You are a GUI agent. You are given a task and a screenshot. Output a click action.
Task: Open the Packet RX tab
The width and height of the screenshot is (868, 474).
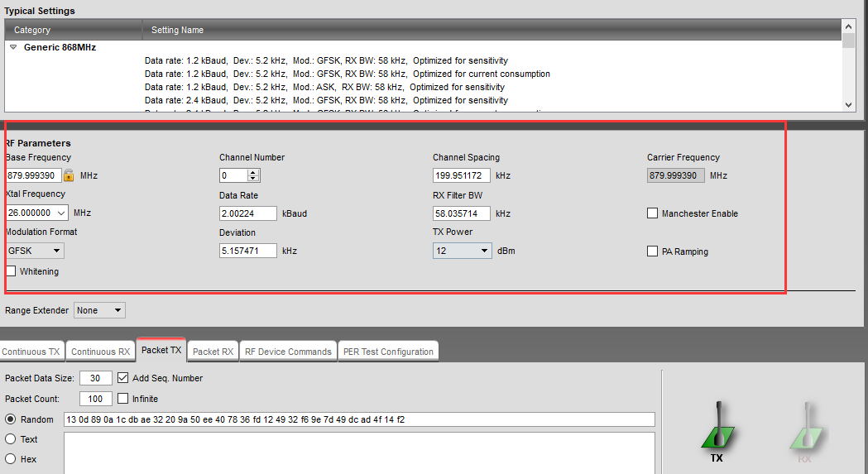click(x=212, y=352)
